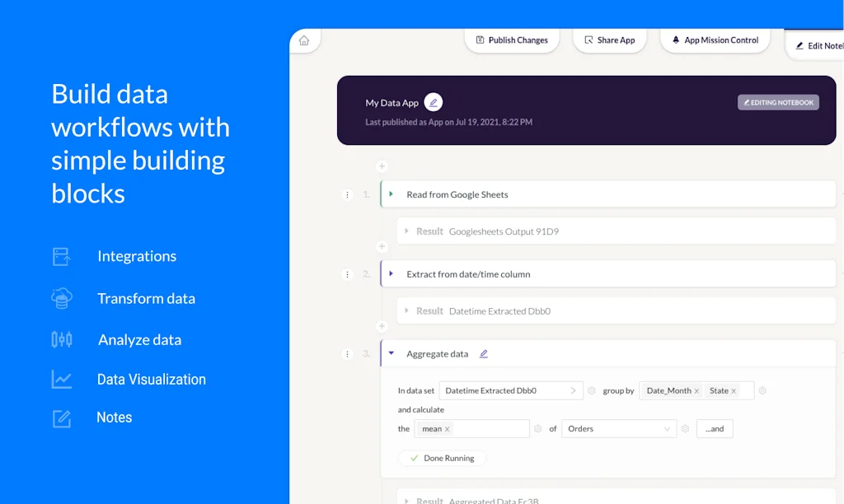Click the Publish Changes button

point(512,40)
